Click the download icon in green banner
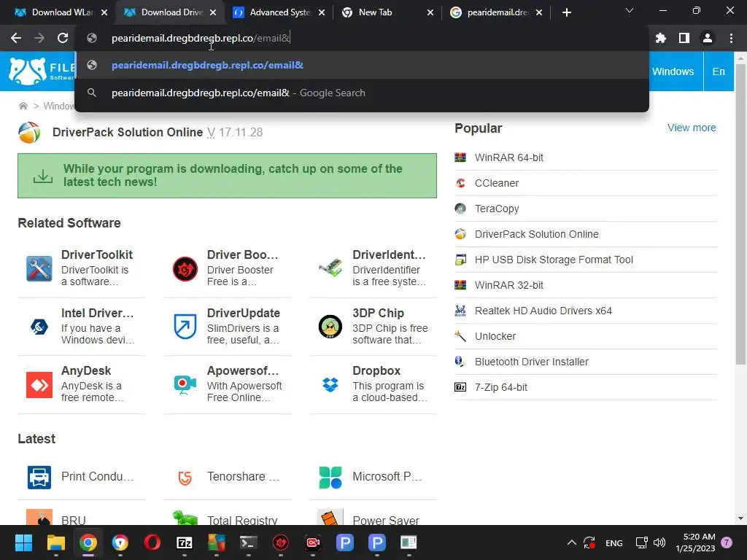 click(x=43, y=176)
